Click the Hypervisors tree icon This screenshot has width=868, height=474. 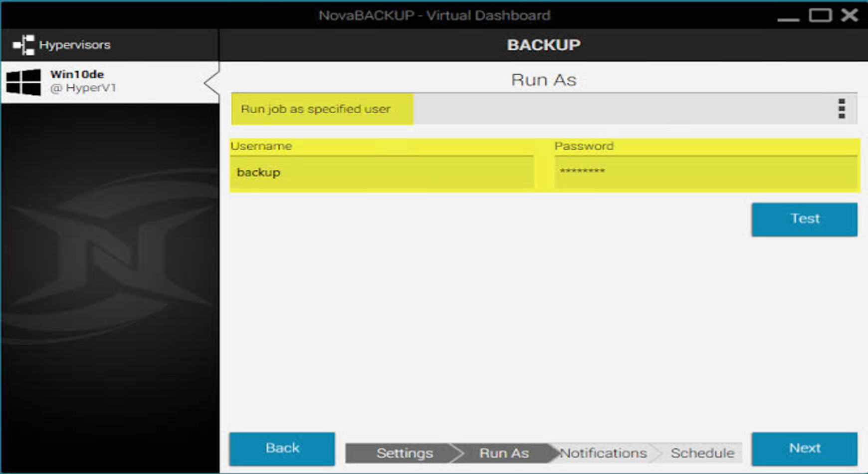tap(23, 45)
